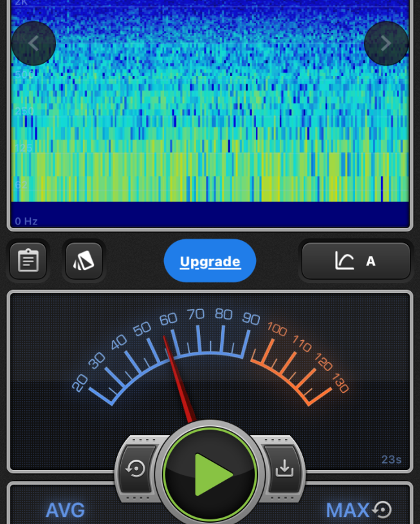Click the 60 mark on the gauge
The height and width of the screenshot is (524, 420).
pyautogui.click(x=169, y=320)
